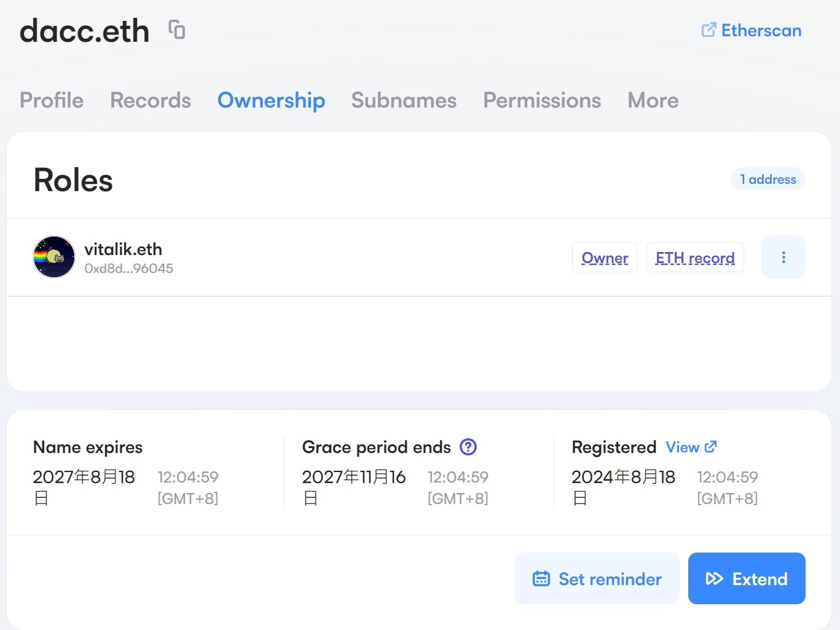The width and height of the screenshot is (840, 630).
Task: Open the Records tab
Action: point(150,100)
